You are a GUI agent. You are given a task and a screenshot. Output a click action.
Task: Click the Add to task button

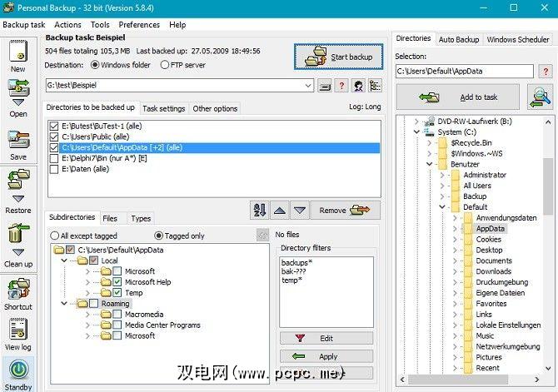pyautogui.click(x=458, y=97)
